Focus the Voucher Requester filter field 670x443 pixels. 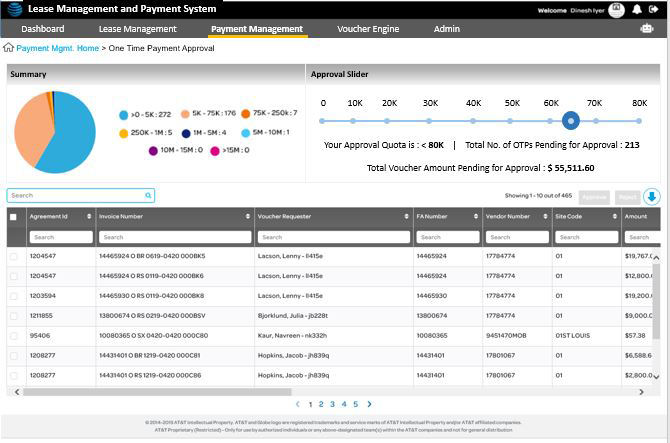click(334, 237)
